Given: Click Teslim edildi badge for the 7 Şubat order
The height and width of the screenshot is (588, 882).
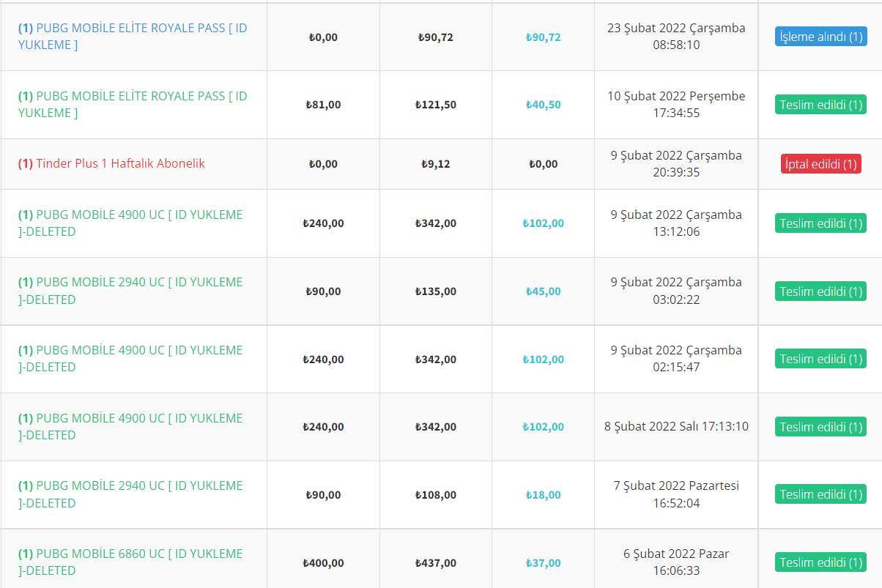Looking at the screenshot, I should point(820,494).
